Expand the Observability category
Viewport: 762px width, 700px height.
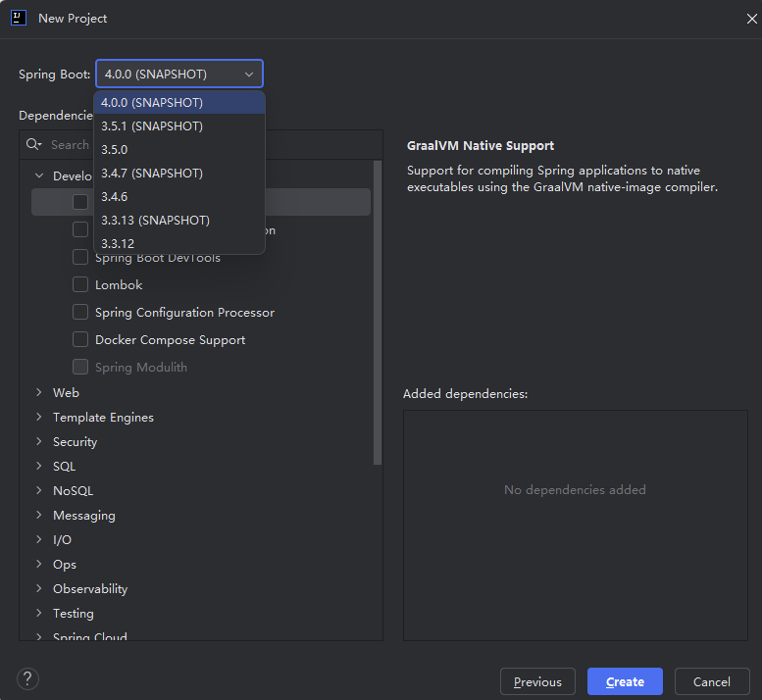coord(39,588)
